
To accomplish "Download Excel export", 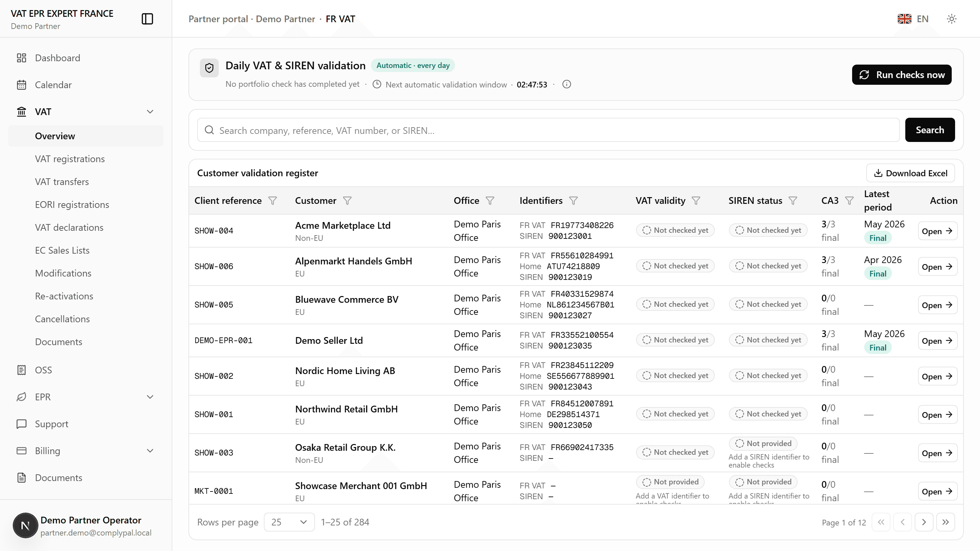I will [910, 173].
